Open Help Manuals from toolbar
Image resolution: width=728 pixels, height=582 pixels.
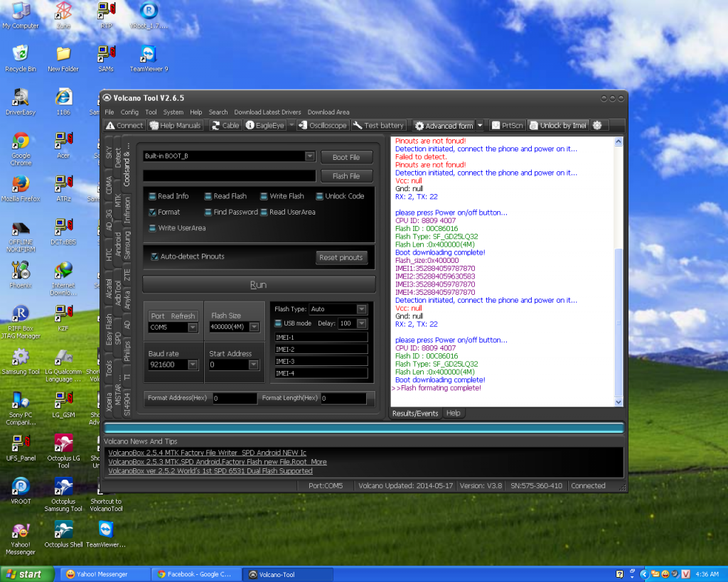click(x=175, y=125)
